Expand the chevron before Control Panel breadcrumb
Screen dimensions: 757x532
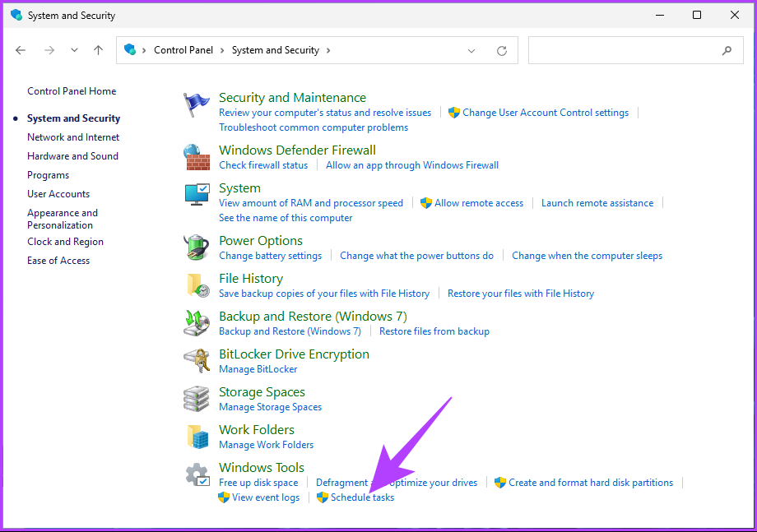[x=144, y=50]
